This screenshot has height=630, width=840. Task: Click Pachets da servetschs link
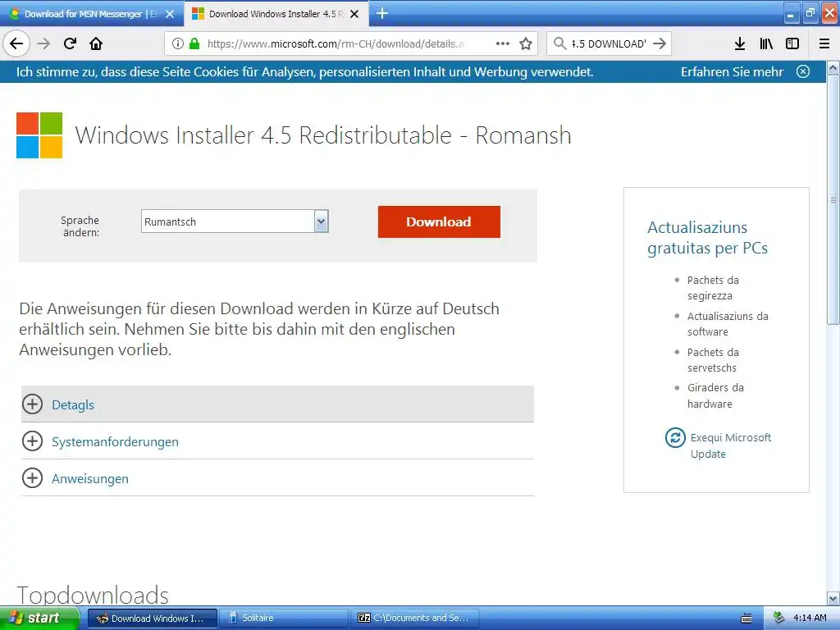coord(713,360)
